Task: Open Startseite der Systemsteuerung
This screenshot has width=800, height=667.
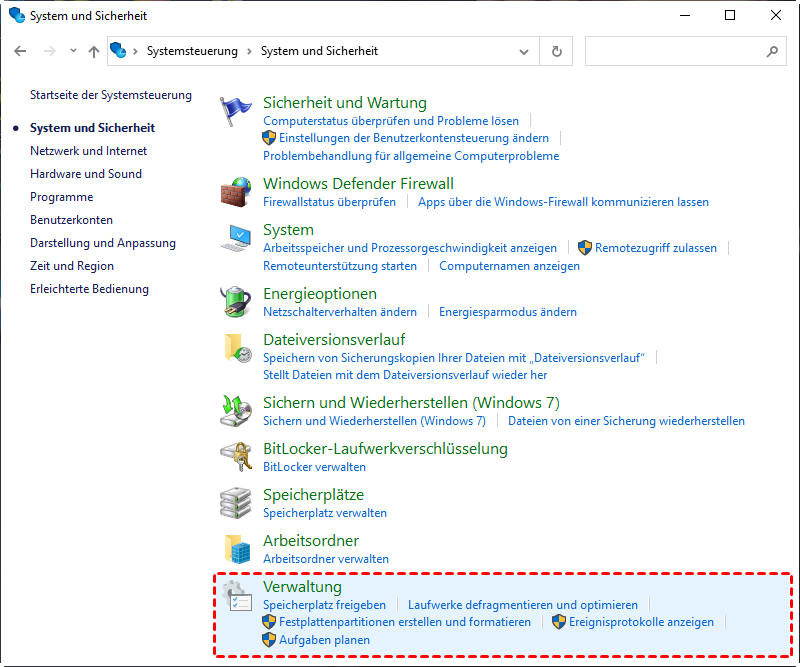Action: pos(111,95)
